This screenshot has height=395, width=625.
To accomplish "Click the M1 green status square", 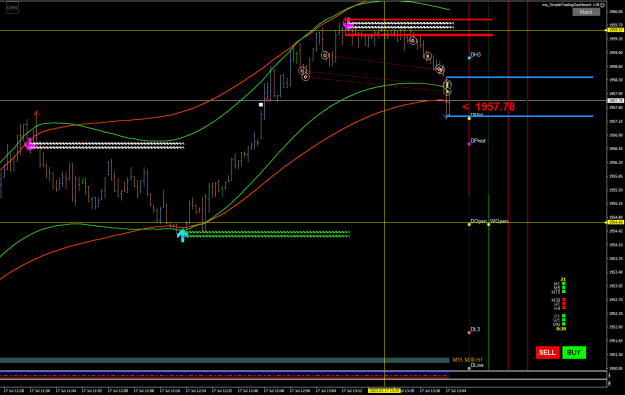I will point(564,284).
